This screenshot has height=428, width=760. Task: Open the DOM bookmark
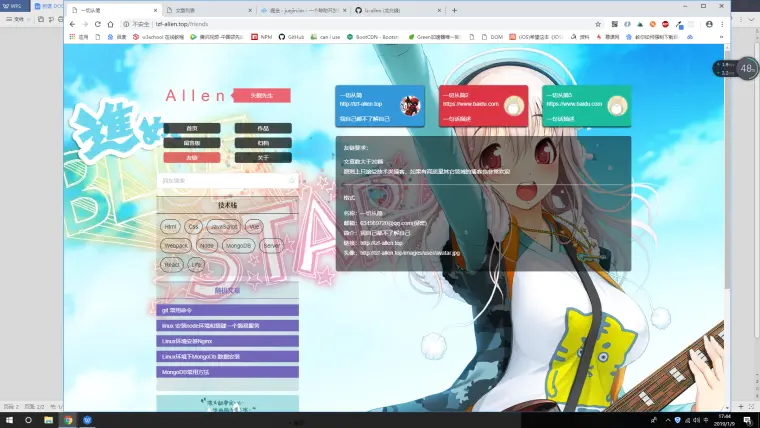(492, 37)
